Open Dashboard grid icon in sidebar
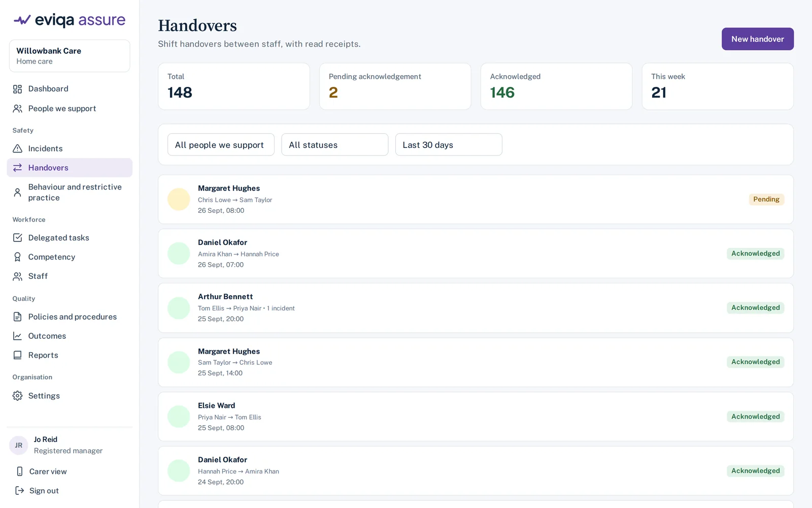812x508 pixels. pos(17,89)
